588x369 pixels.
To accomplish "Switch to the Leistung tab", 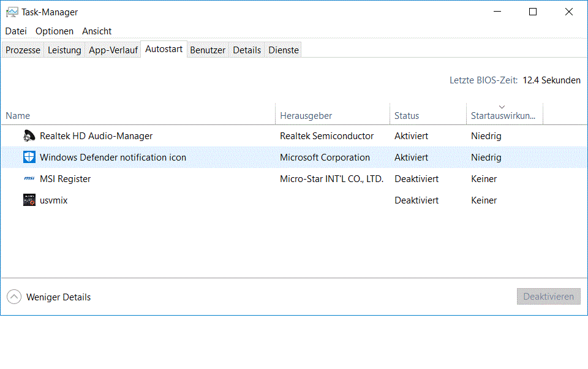I will coord(64,50).
